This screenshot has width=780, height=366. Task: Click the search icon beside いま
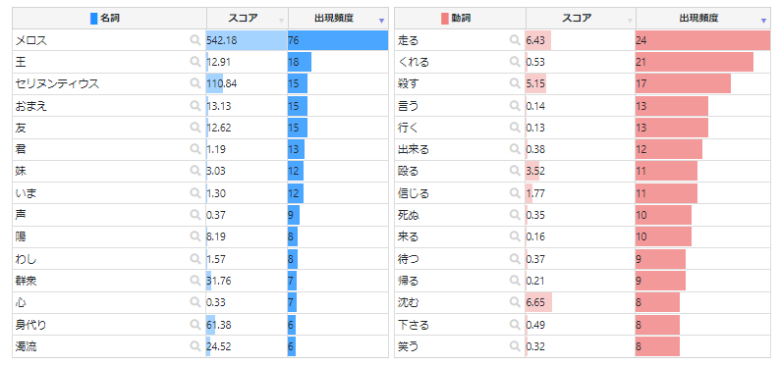(x=195, y=193)
